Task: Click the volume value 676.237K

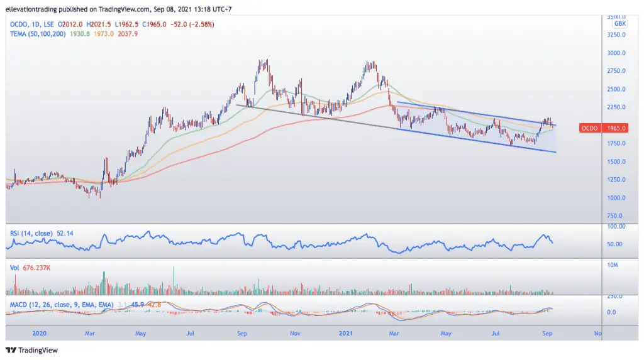Action: (x=36, y=268)
